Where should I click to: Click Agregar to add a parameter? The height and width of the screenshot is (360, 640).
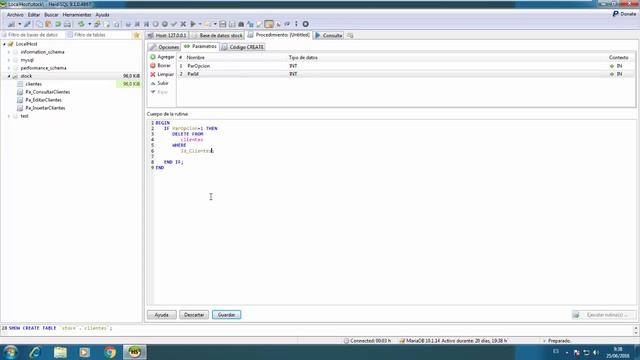tap(162, 57)
